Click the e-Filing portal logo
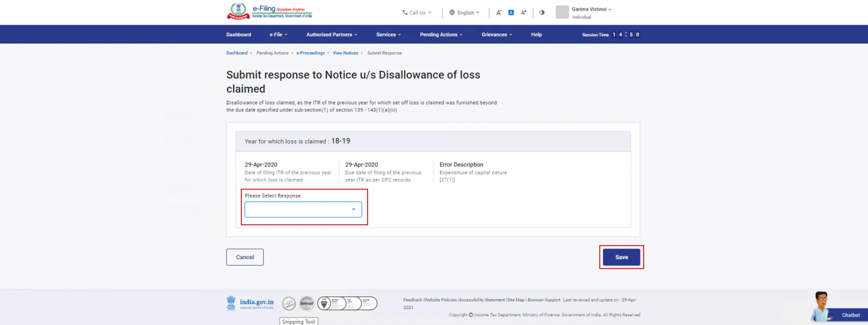This screenshot has height=325, width=868. 269,11
